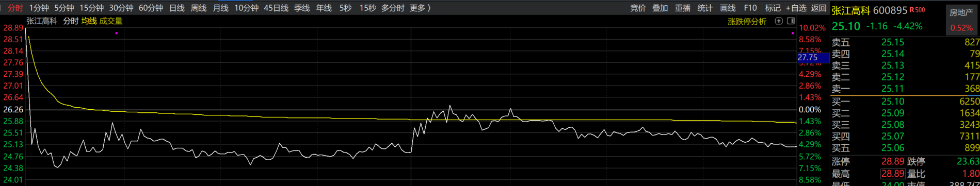Select the 5秒 period tab
980x186 pixels.
[345, 8]
